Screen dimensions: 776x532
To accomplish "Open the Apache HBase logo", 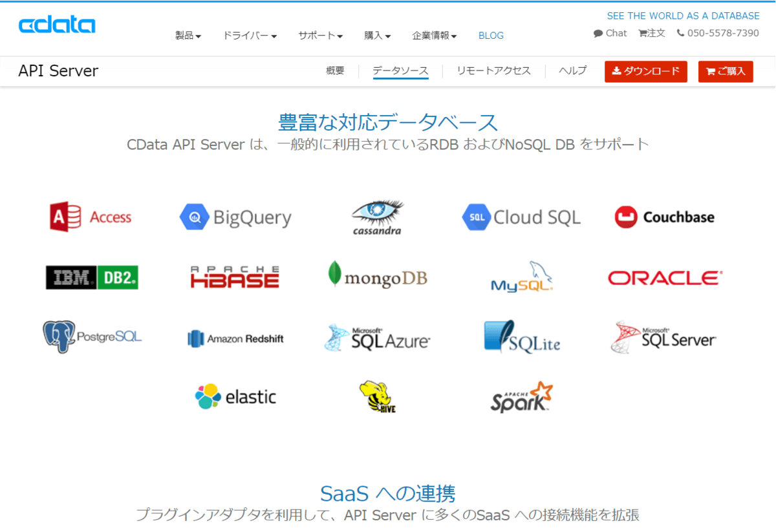I will pos(235,277).
